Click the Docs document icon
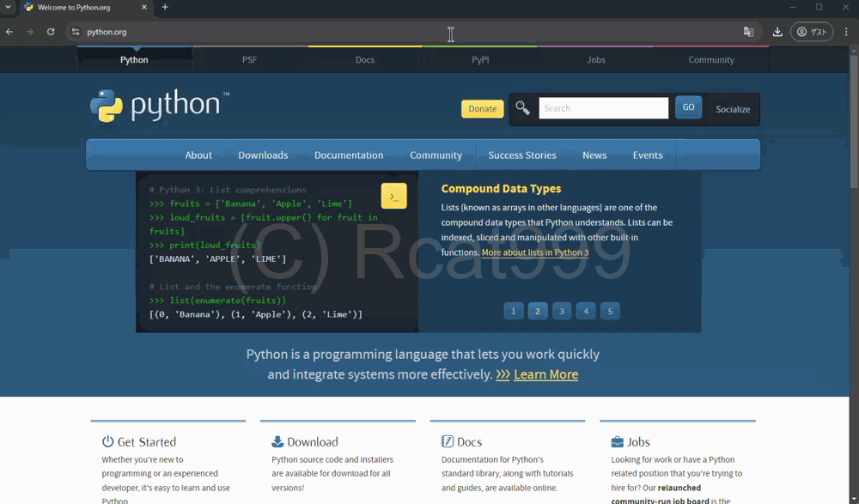The image size is (859, 504). (446, 440)
